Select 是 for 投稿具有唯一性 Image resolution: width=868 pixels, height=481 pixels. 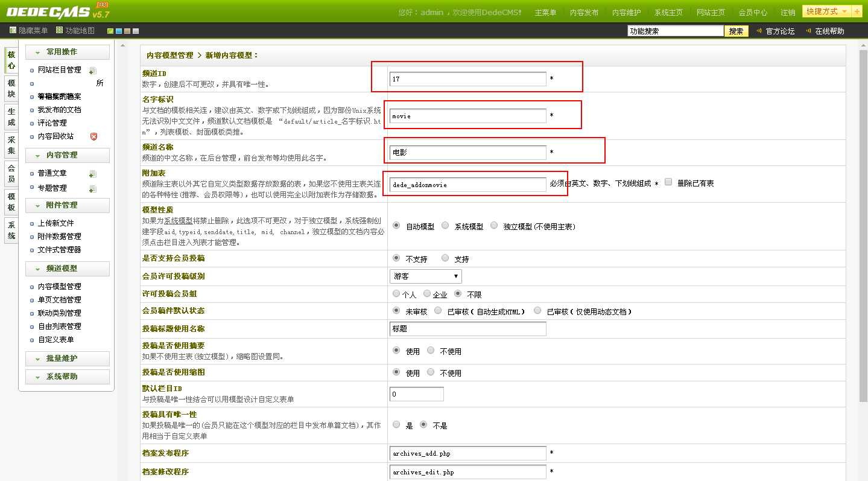[x=396, y=424]
